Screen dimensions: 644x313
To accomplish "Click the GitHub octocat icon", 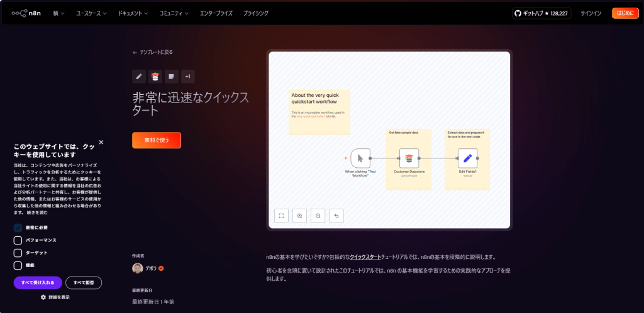I will click(518, 13).
